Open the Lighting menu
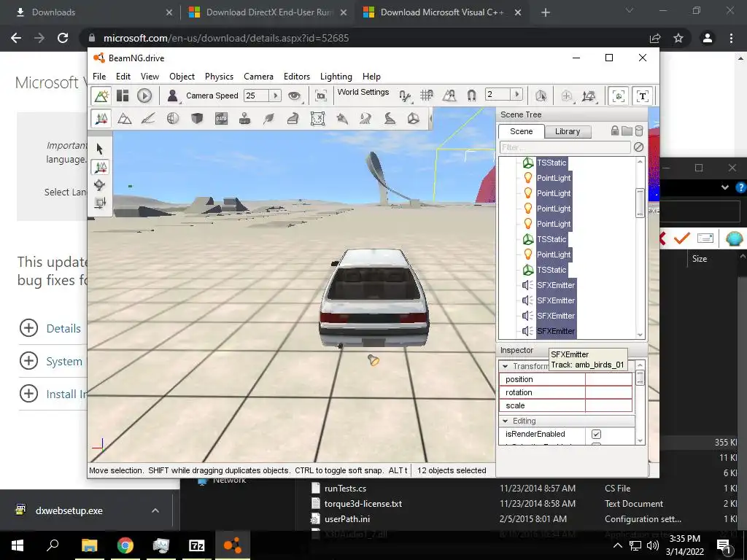Image resolution: width=747 pixels, height=560 pixels. coord(336,76)
